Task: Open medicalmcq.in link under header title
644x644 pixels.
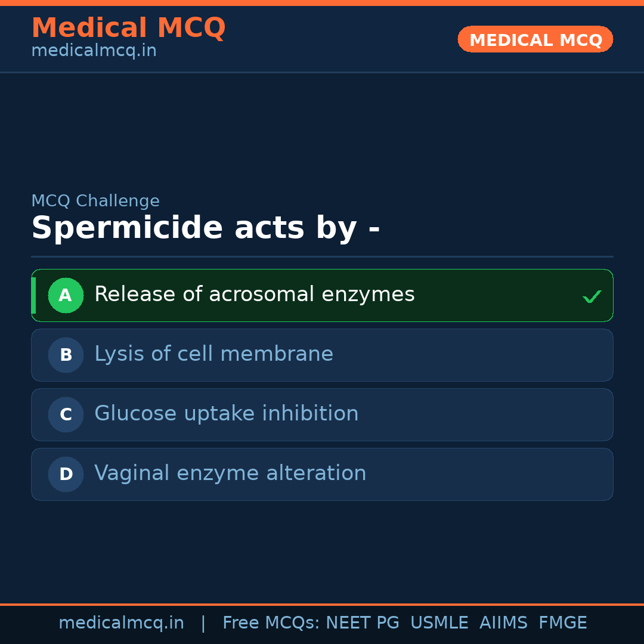Action: pyautogui.click(x=94, y=51)
